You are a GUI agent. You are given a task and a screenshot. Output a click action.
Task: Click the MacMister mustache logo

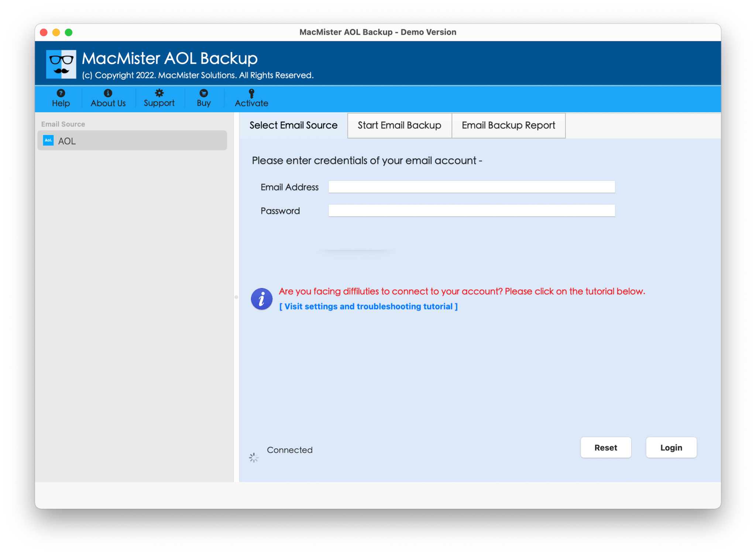click(61, 63)
